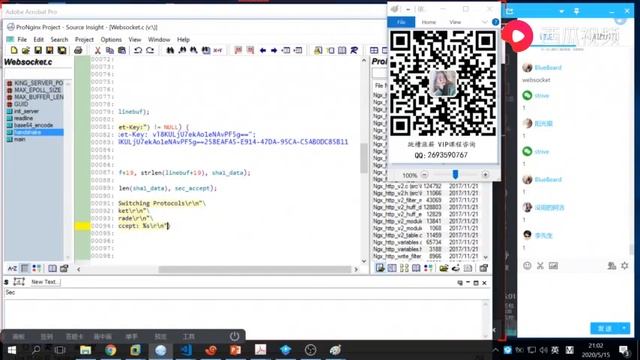
Task: Open the Options menu
Action: coord(111,39)
